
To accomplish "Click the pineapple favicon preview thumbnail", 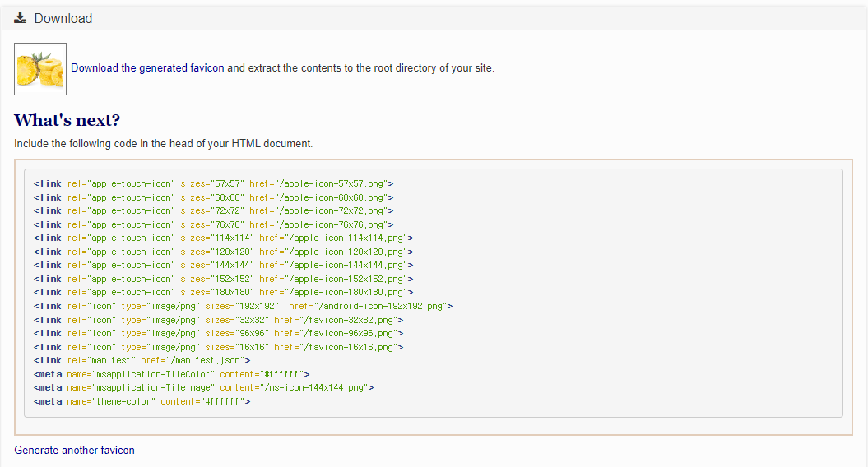I will click(x=40, y=69).
